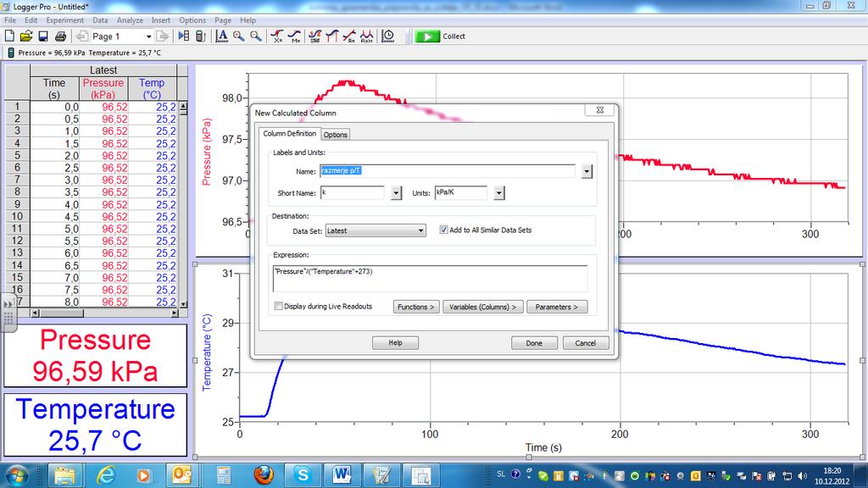Image resolution: width=868 pixels, height=488 pixels.
Task: Click the Help button in dialog
Action: [x=395, y=342]
